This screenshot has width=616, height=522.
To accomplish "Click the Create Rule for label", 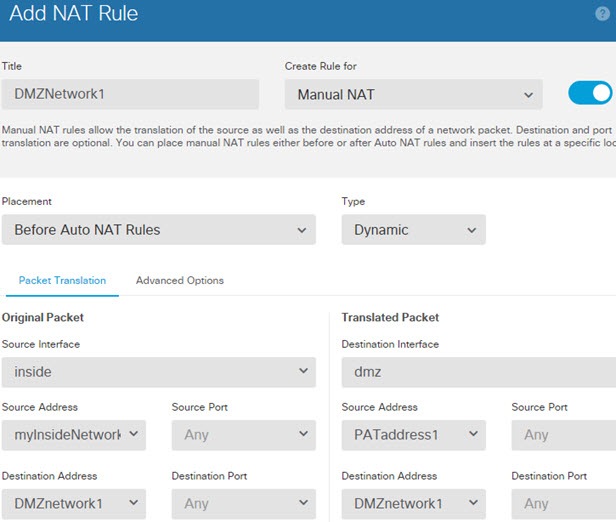I will 321,66.
